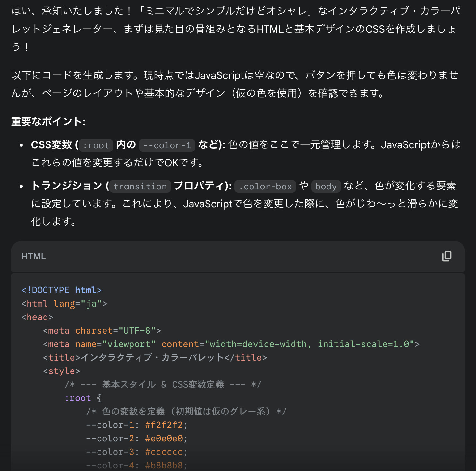Copy the HTML code block
The width and height of the screenshot is (476, 471).
click(447, 256)
